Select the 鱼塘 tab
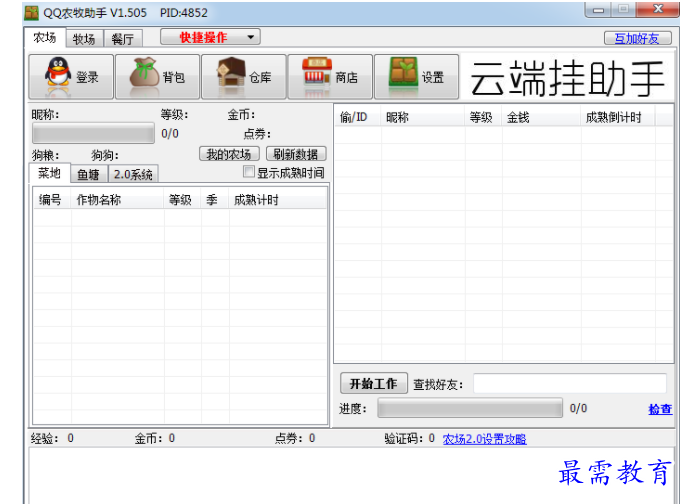 point(88,174)
